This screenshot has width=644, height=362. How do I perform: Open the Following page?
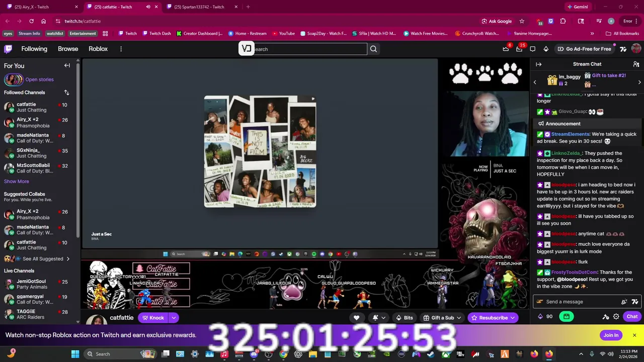34,49
